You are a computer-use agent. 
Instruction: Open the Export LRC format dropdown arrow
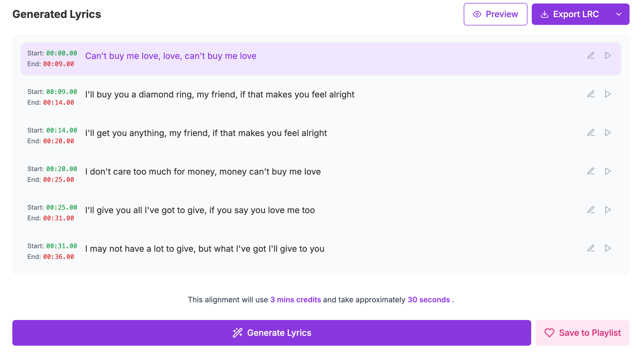(619, 14)
